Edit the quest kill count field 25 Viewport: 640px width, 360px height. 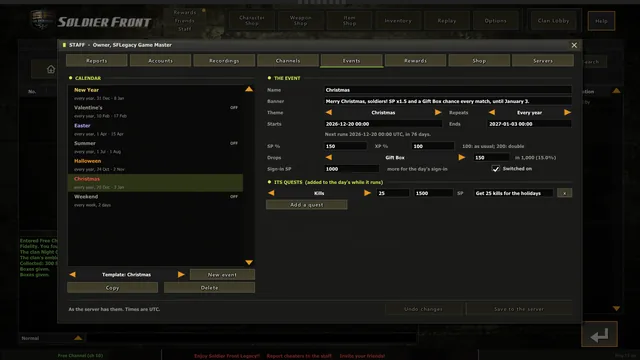click(393, 193)
